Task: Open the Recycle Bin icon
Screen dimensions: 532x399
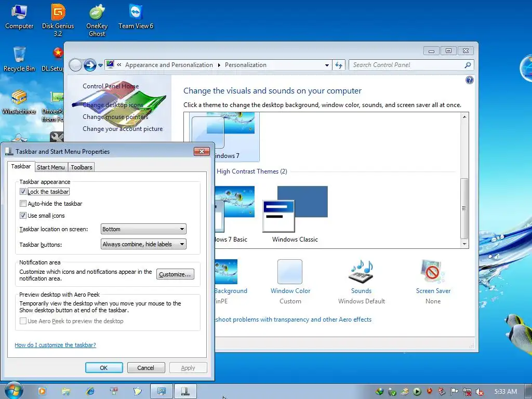Action: click(x=19, y=59)
